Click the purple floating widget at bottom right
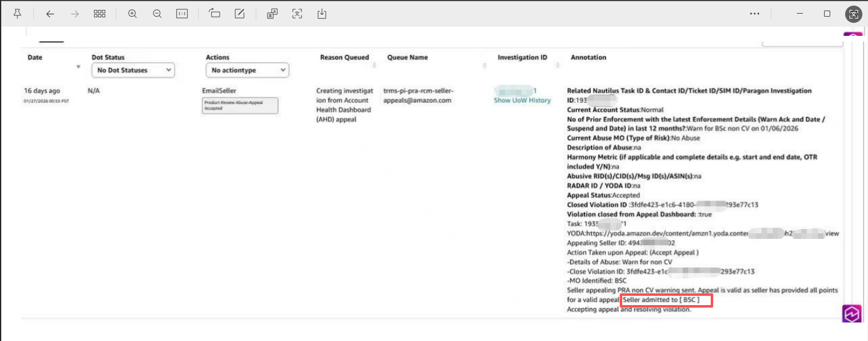 pyautogui.click(x=853, y=314)
